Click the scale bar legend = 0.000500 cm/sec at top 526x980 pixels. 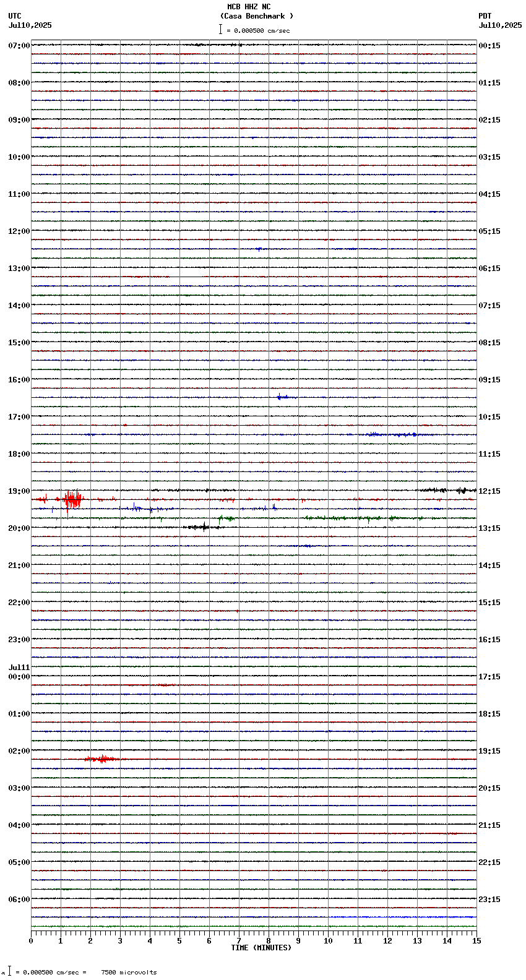pos(254,30)
